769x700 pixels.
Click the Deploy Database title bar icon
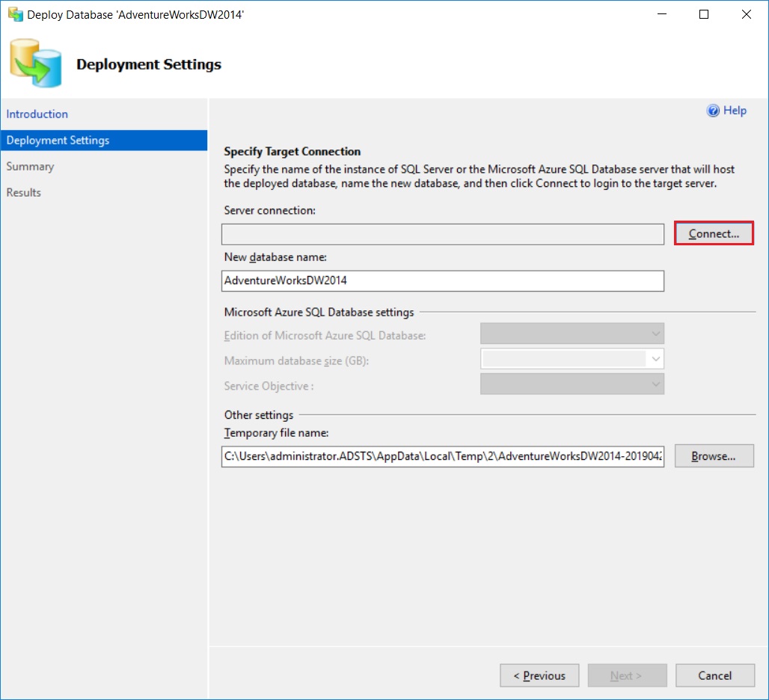pos(15,14)
